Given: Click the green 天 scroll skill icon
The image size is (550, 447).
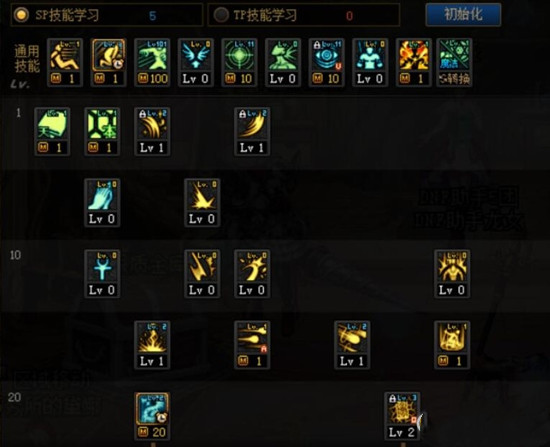Looking at the screenshot, I should coord(52,131).
